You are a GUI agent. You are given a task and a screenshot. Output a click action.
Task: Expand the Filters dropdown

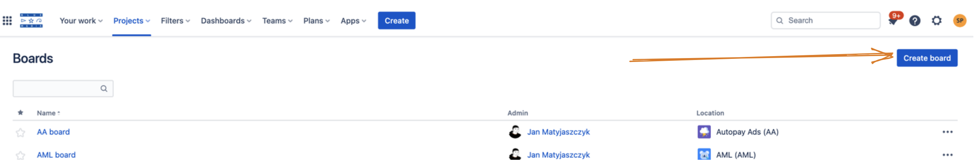[175, 21]
